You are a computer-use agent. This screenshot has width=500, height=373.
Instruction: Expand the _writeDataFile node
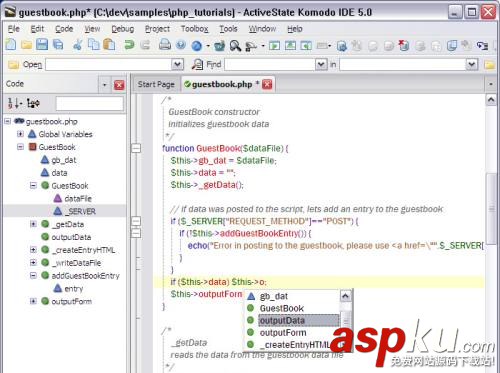[33, 263]
